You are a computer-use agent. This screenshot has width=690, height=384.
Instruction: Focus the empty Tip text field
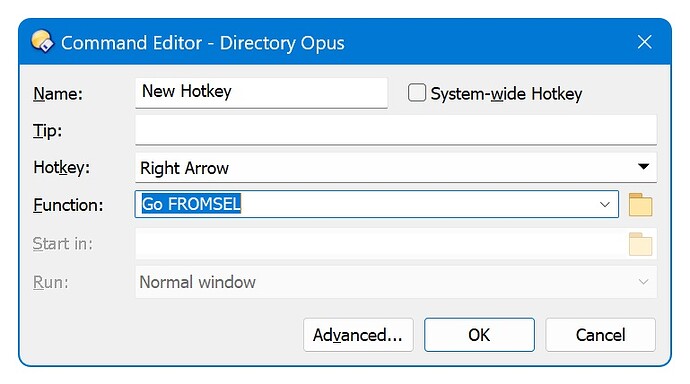coord(396,130)
